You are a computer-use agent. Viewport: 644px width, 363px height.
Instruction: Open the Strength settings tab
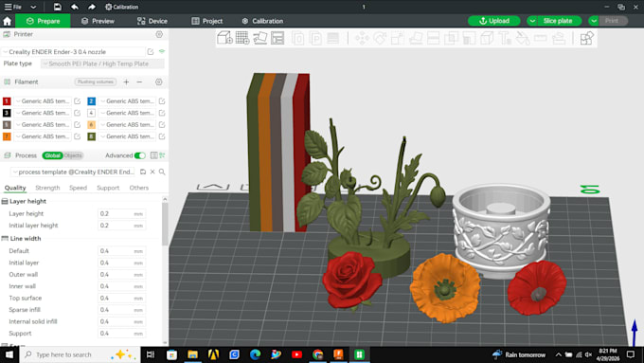pos(47,188)
